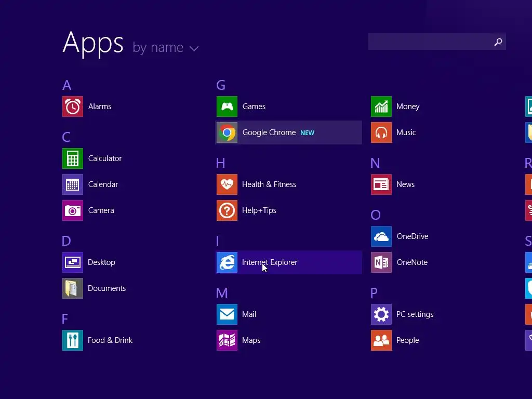Click the 'Food & Drink' label text

click(x=110, y=340)
